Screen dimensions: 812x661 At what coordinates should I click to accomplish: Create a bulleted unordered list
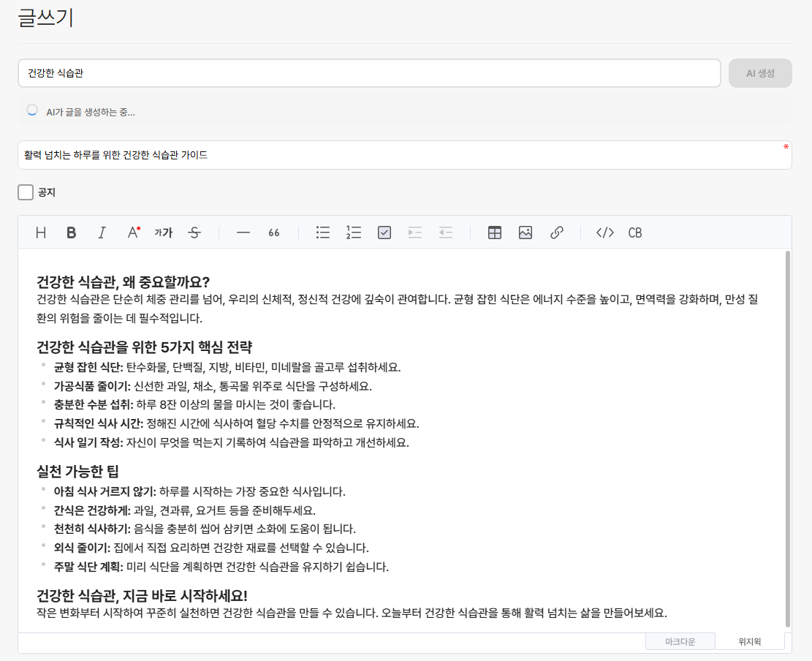(x=323, y=233)
